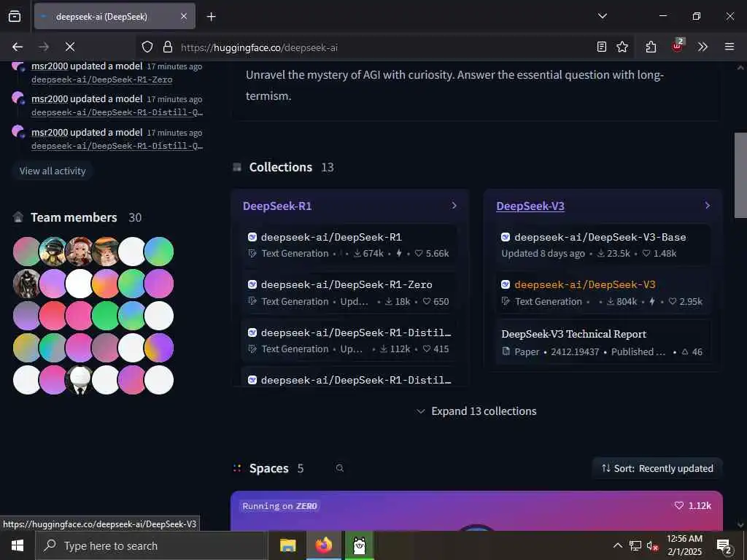Click muted volume speaker icon
This screenshot has width=747, height=560.
click(652, 545)
